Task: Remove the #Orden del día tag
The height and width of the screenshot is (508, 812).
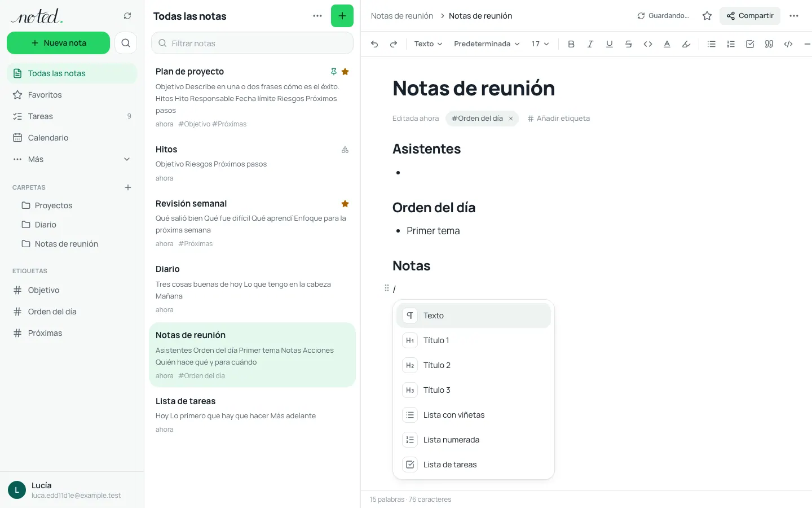Action: (511, 119)
